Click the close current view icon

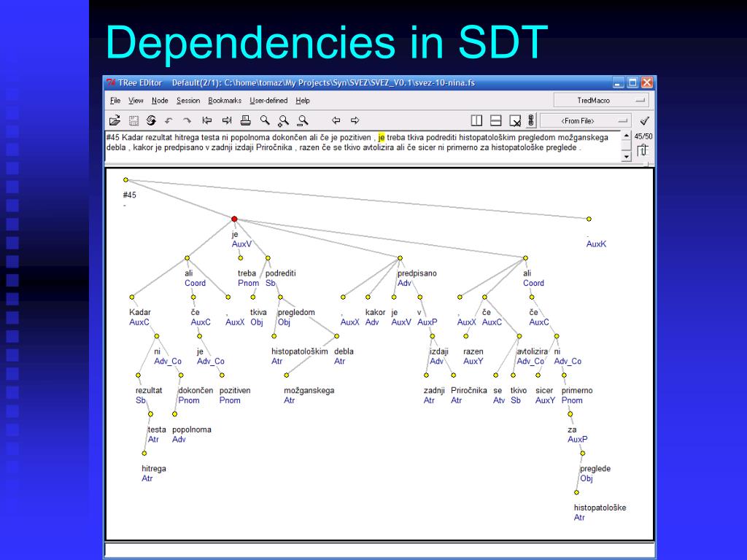(x=515, y=120)
